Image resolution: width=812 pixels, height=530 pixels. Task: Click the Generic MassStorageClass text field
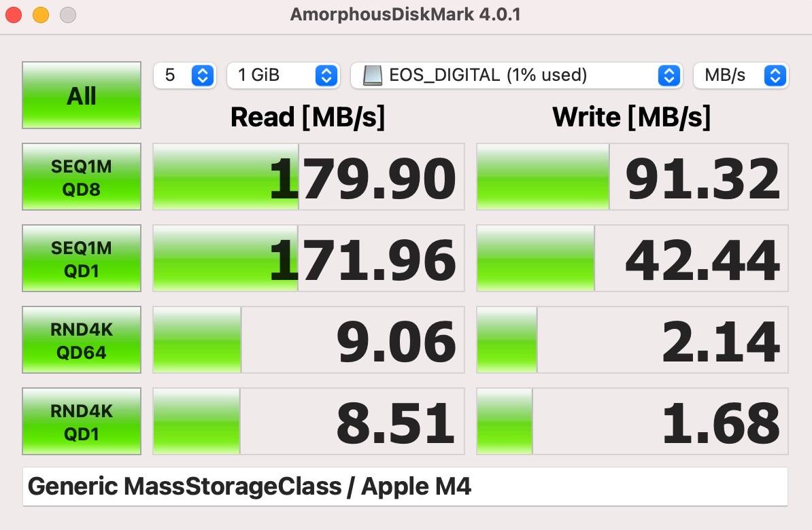pos(405,487)
